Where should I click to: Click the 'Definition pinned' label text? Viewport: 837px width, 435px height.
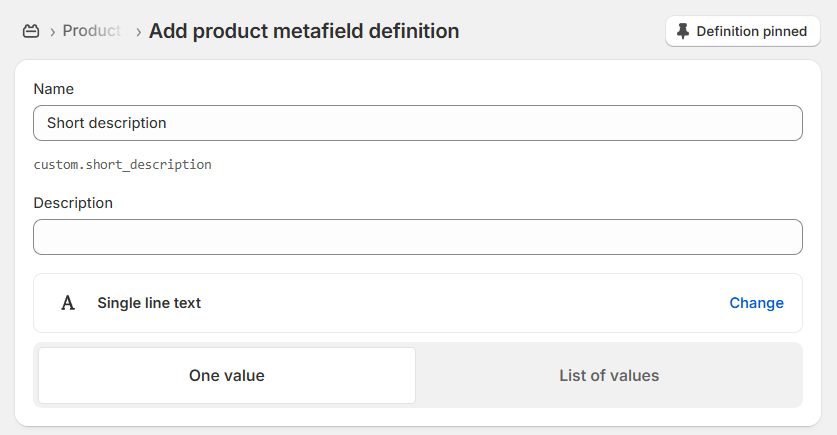coord(751,31)
